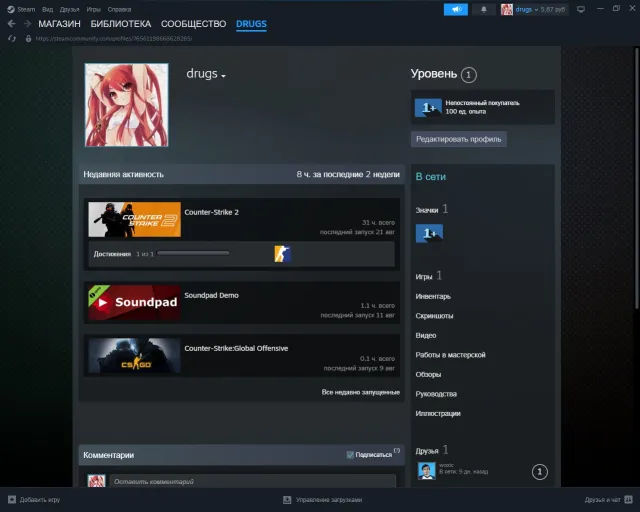Click the Достижения achievements progress bar
The width and height of the screenshot is (640, 512).
coord(193,254)
